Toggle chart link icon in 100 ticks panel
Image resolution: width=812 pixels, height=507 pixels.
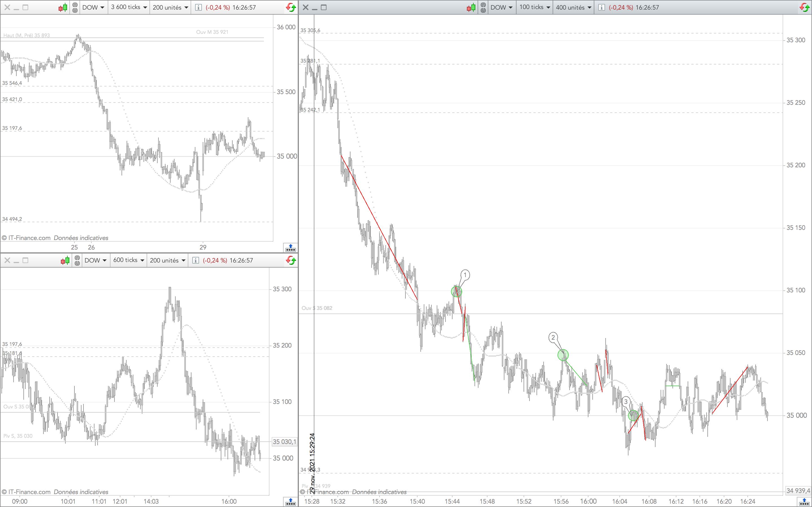483,7
